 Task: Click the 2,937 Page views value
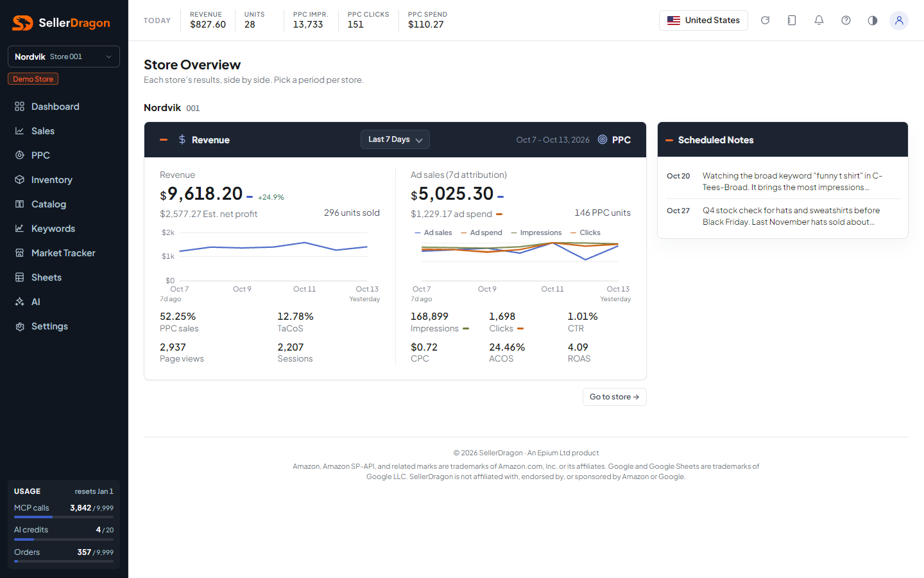pos(173,347)
